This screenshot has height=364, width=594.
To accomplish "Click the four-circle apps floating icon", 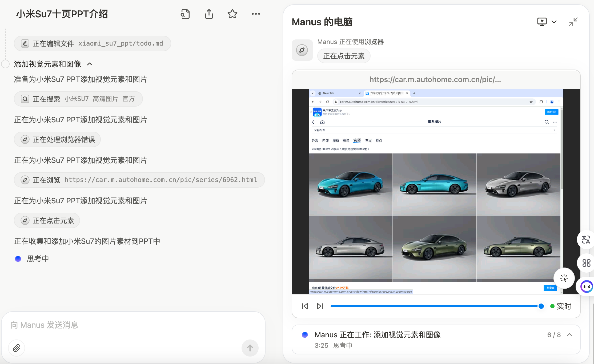I will (x=586, y=263).
